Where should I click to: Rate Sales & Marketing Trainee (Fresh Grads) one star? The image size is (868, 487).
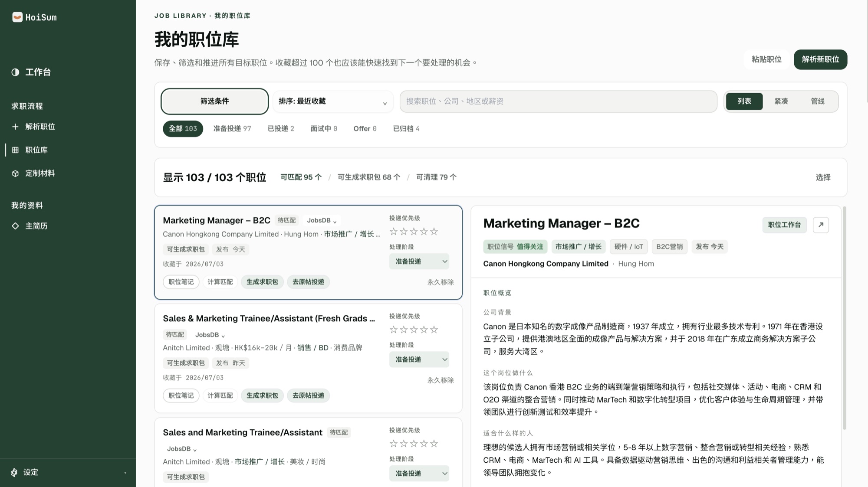click(x=394, y=330)
